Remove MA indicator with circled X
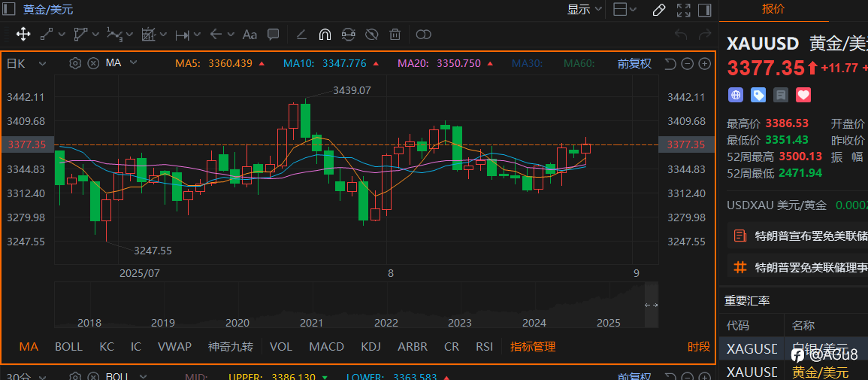 (93, 63)
